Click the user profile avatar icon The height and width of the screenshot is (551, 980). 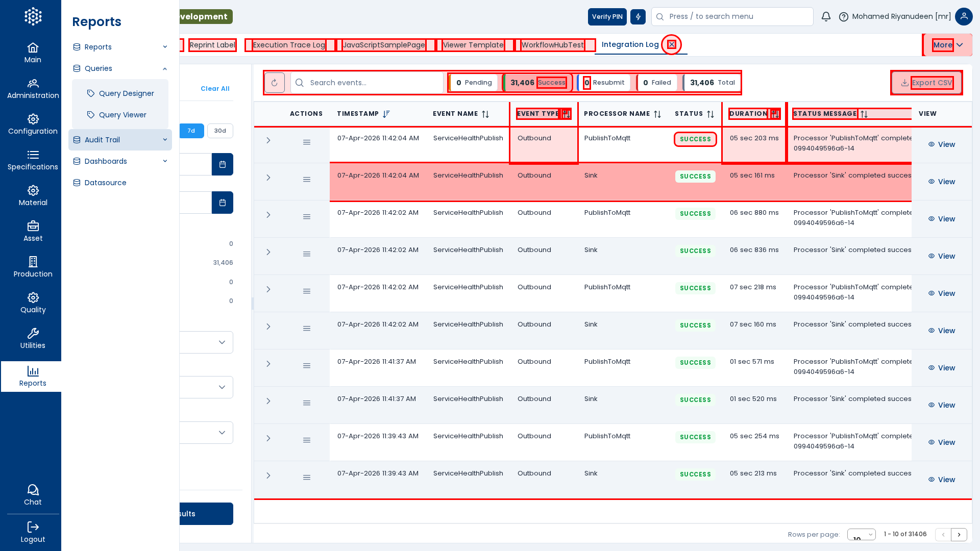[x=964, y=17]
